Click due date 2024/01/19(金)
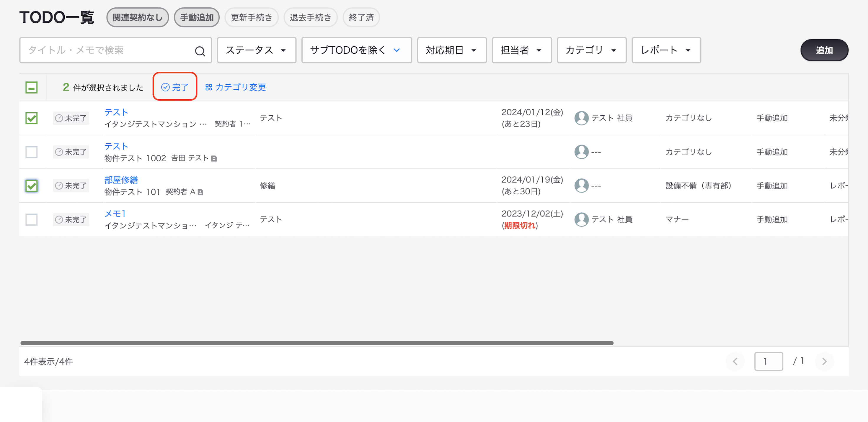 pos(532,180)
